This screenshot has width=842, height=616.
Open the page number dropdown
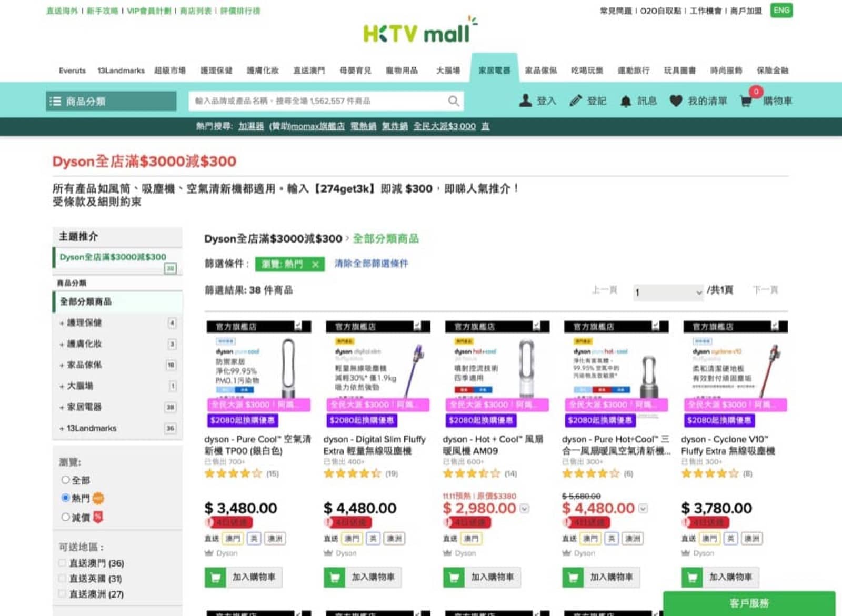click(668, 292)
